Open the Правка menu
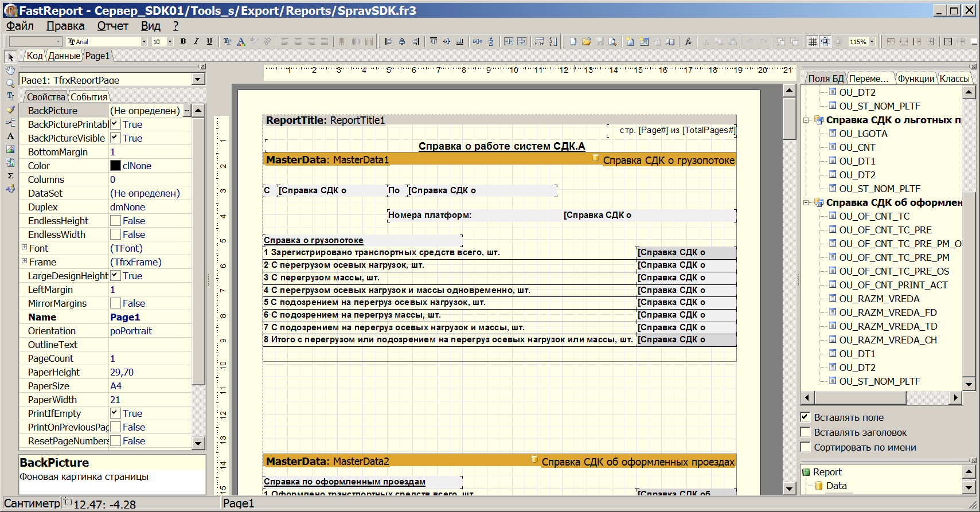Viewport: 980px width, 512px height. pos(65,26)
